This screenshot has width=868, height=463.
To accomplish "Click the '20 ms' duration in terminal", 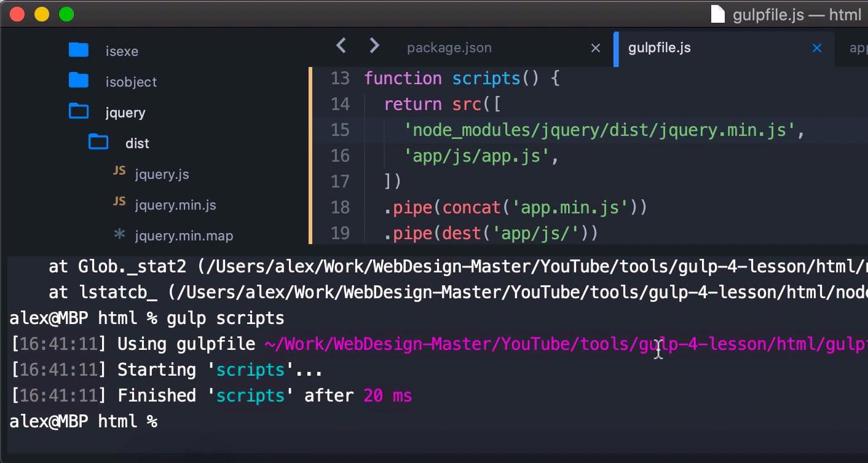I will [387, 395].
